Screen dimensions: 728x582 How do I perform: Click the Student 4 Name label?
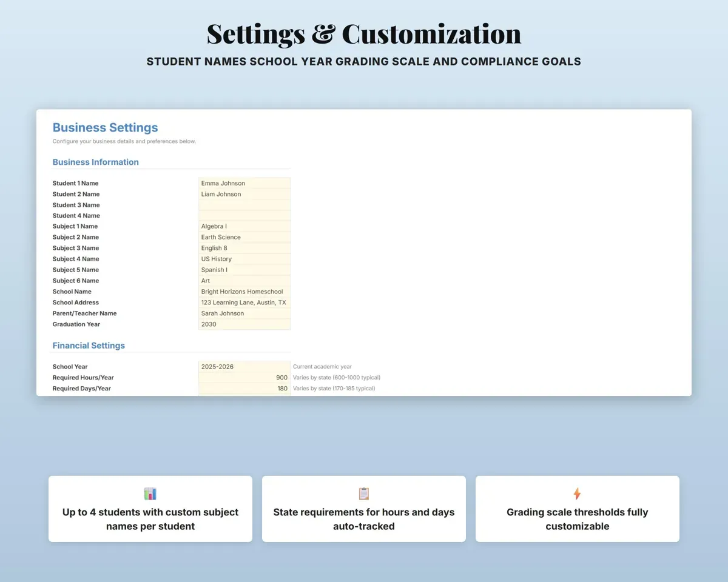tap(76, 216)
